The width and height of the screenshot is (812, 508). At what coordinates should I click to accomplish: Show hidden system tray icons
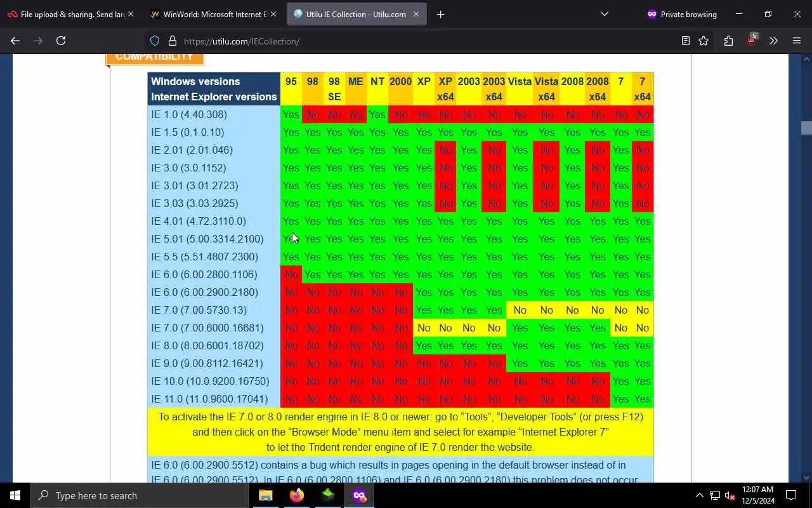click(700, 495)
